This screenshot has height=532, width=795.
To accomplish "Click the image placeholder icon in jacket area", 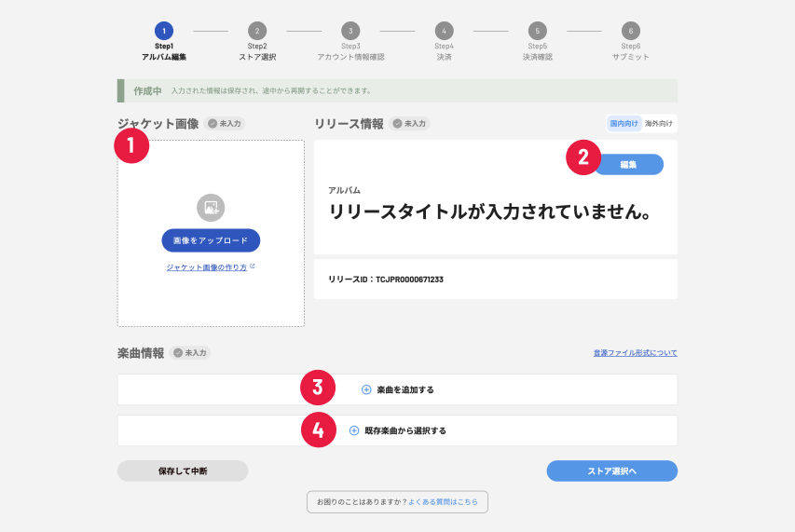I will [211, 208].
